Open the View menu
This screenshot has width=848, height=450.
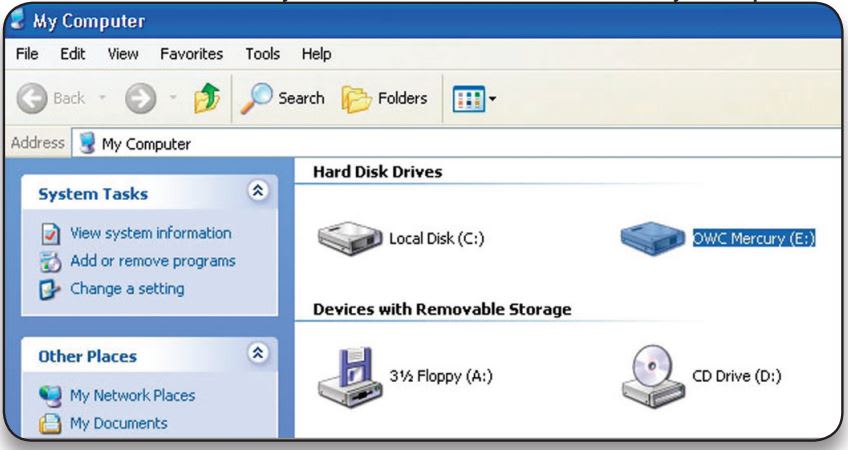(x=123, y=54)
